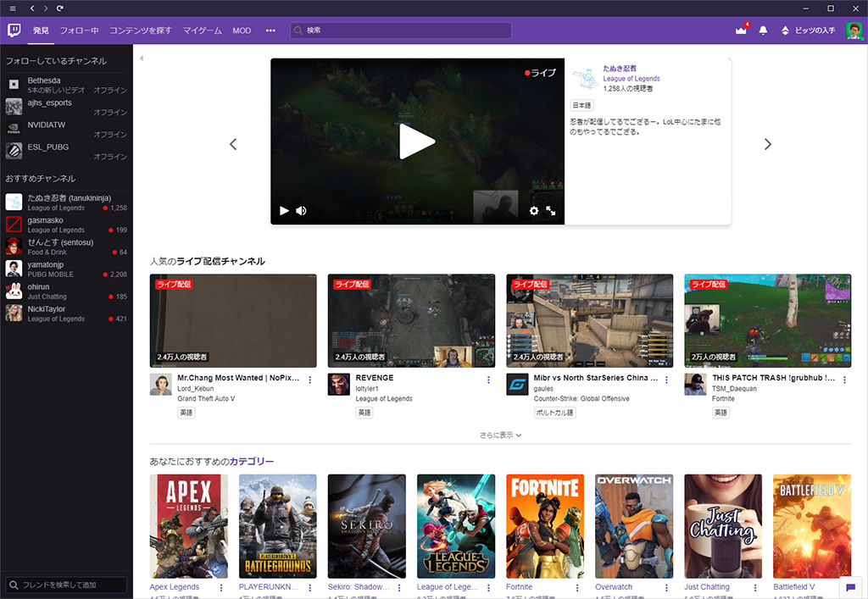Open yamatonjp recommended channel
Screen dimensions: 868x599
[x=66, y=269]
